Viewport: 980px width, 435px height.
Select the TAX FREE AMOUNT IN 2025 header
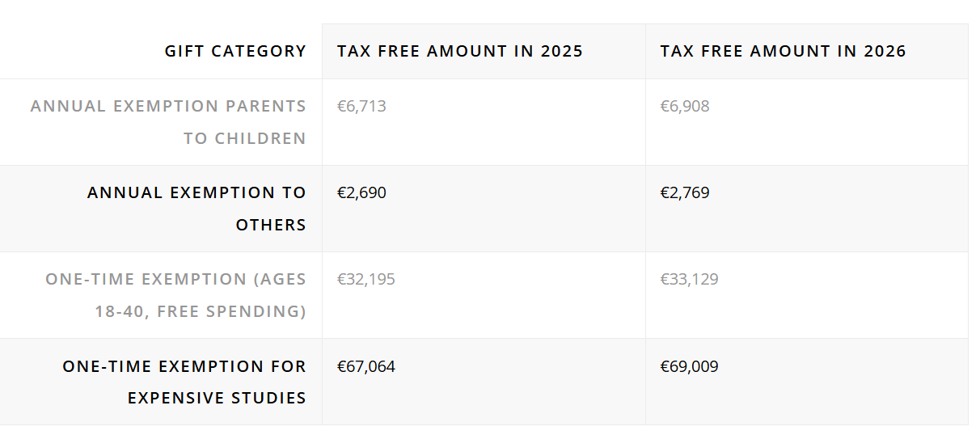459,51
